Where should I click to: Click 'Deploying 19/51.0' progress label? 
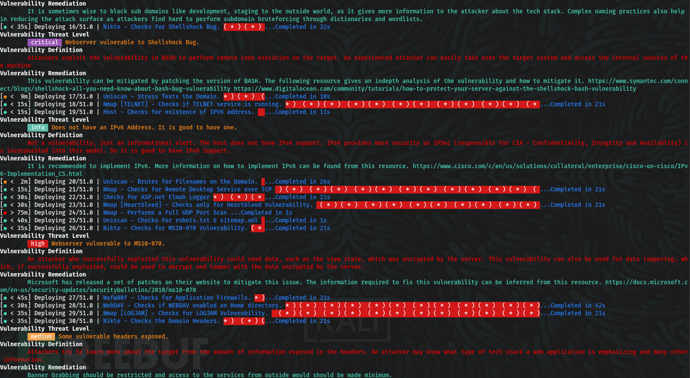coord(64,112)
